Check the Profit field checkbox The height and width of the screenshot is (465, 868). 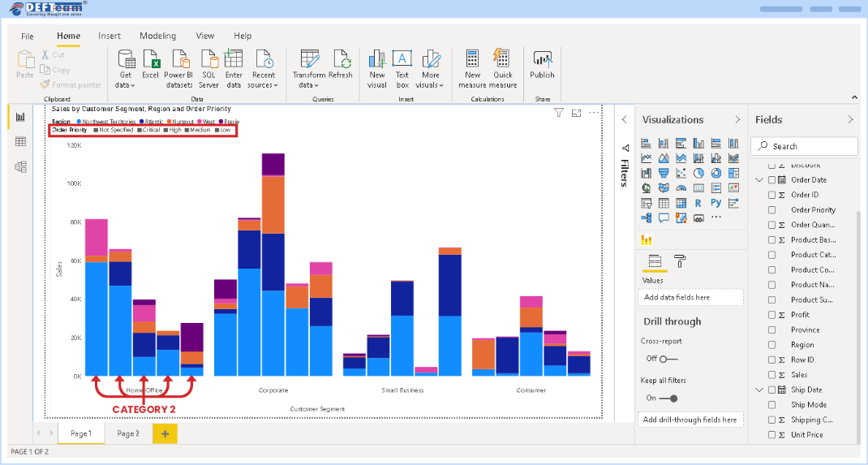[771, 315]
